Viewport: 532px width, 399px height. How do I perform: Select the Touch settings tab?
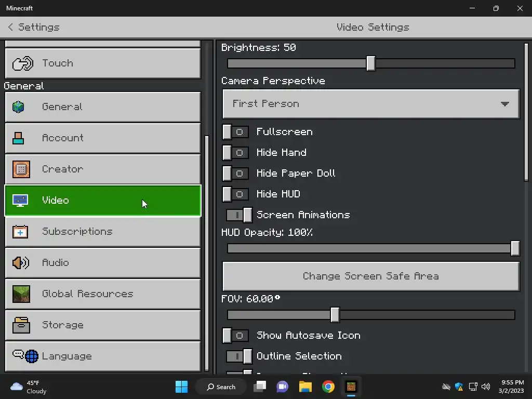pyautogui.click(x=103, y=63)
